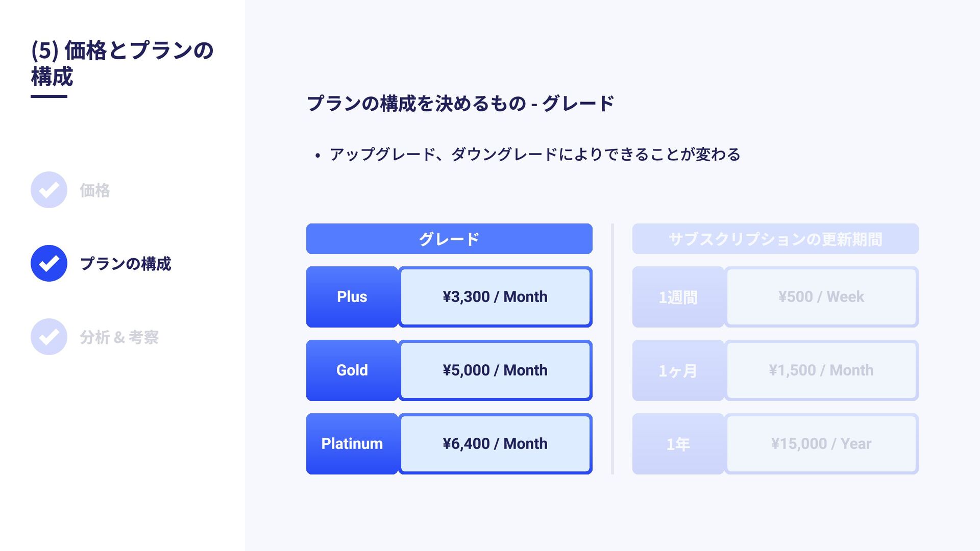Select the ¥15,000 / Year price box

(x=821, y=444)
